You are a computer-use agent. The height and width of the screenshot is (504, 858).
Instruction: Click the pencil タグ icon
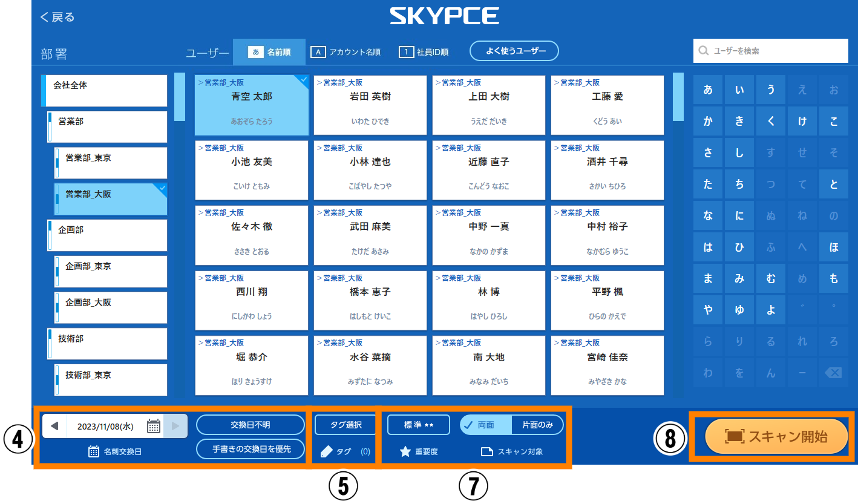pyautogui.click(x=326, y=451)
